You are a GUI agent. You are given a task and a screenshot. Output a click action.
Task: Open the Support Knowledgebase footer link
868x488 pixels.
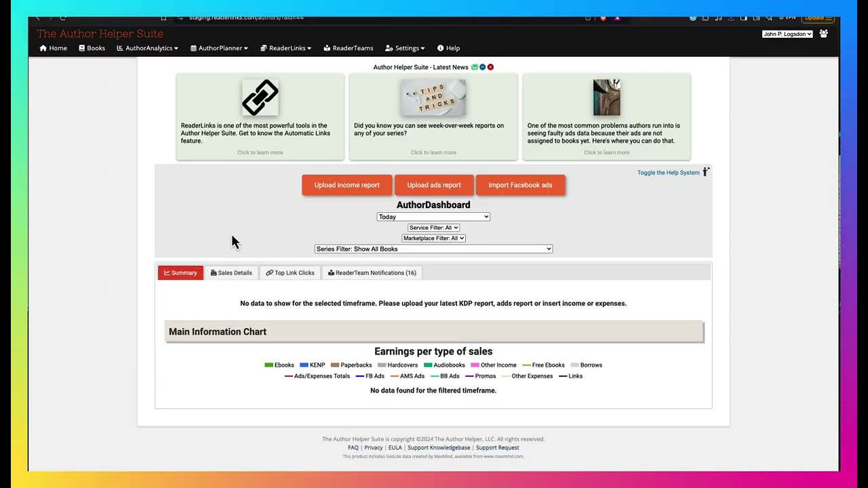pyautogui.click(x=439, y=448)
